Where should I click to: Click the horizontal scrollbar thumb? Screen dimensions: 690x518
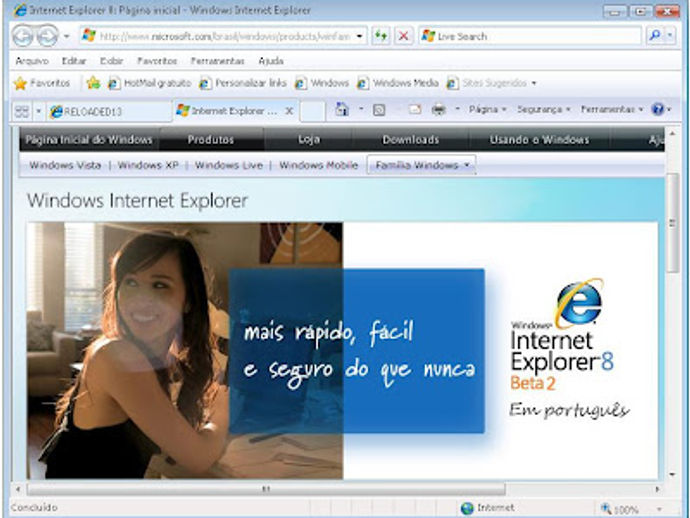tap(266, 489)
